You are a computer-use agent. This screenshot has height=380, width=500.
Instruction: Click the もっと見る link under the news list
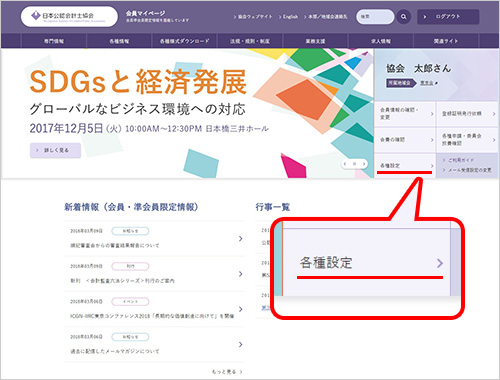227,372
